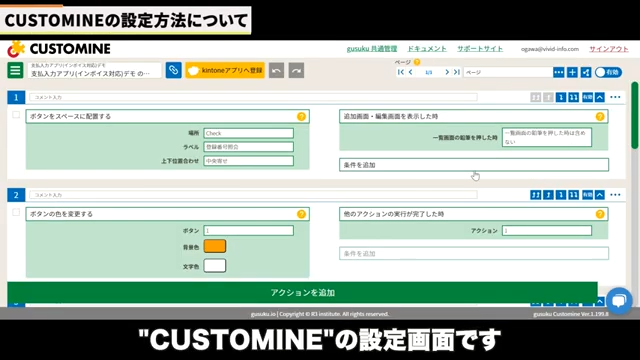Open the ドキュメント link

427,49
